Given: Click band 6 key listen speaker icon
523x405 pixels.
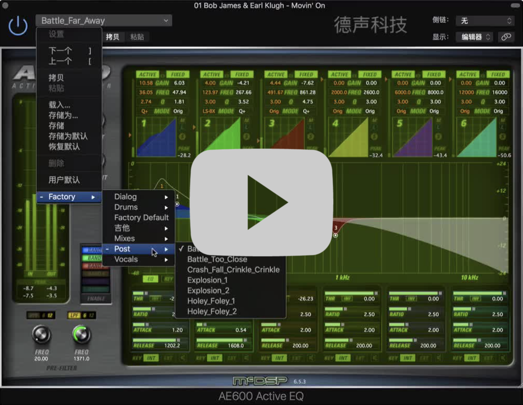Looking at the screenshot, I should pos(503,358).
